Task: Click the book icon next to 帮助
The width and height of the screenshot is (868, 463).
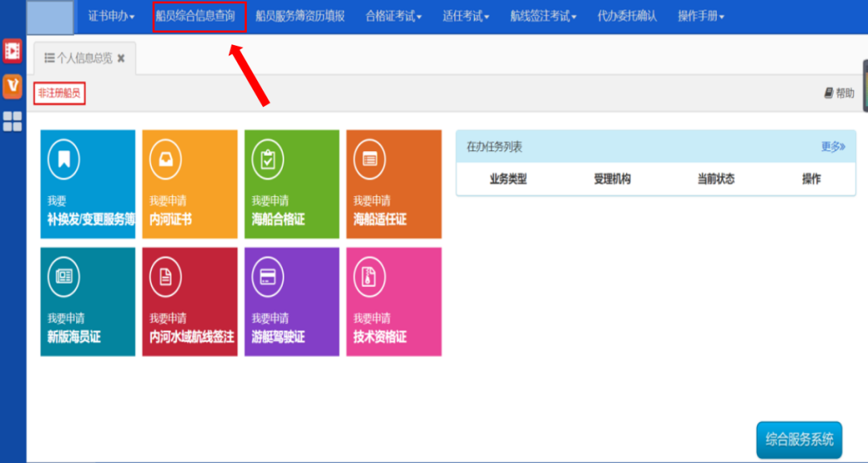Action: click(x=829, y=93)
